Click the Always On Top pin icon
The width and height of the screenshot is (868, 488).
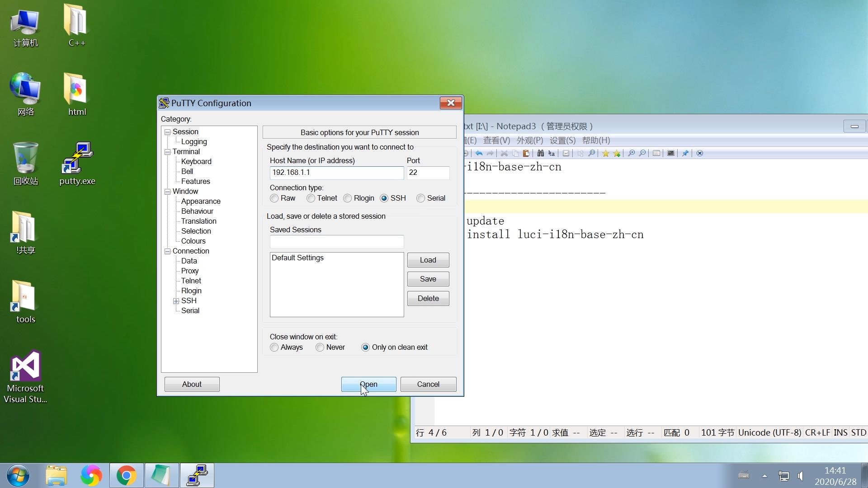(685, 153)
